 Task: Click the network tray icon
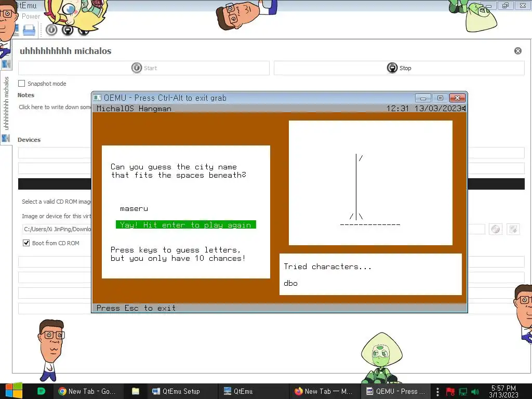[463, 392]
